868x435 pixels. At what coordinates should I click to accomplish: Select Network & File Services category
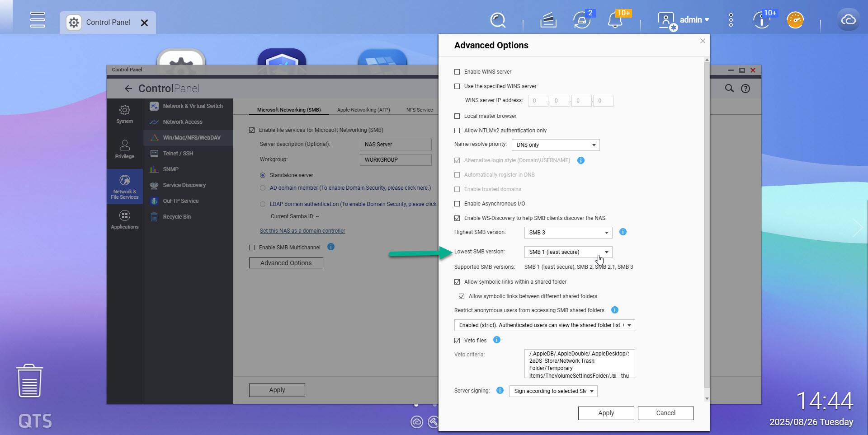click(x=125, y=187)
